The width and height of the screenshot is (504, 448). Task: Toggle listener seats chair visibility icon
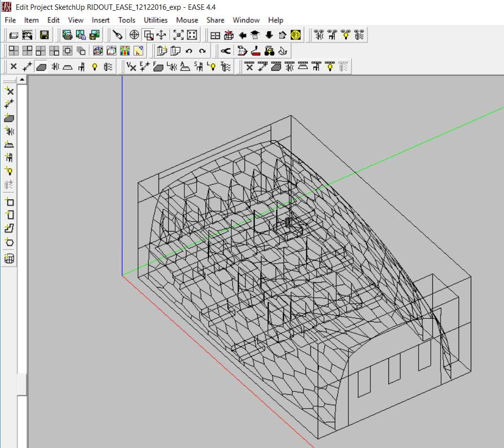[81, 66]
